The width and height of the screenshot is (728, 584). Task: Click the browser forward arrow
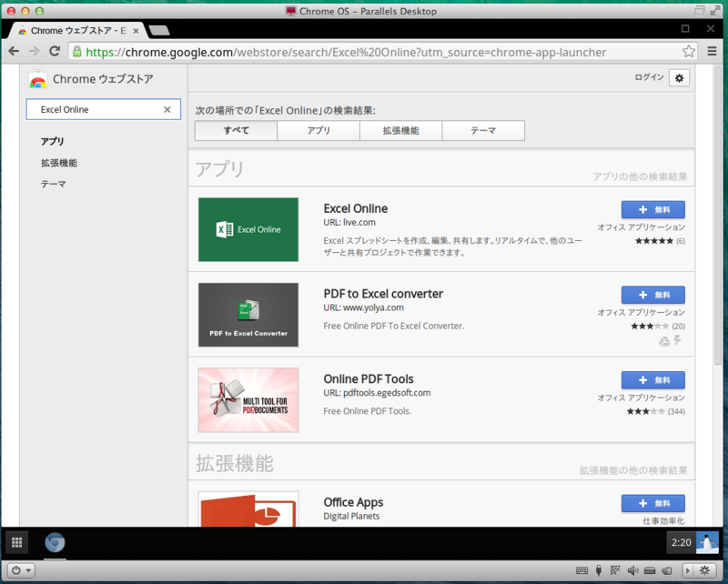pyautogui.click(x=34, y=51)
